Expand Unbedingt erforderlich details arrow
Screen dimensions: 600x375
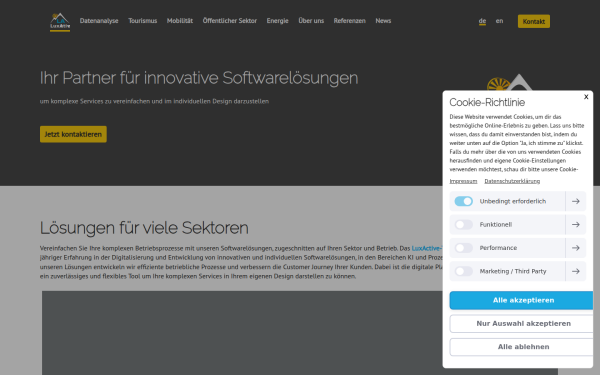pos(576,201)
